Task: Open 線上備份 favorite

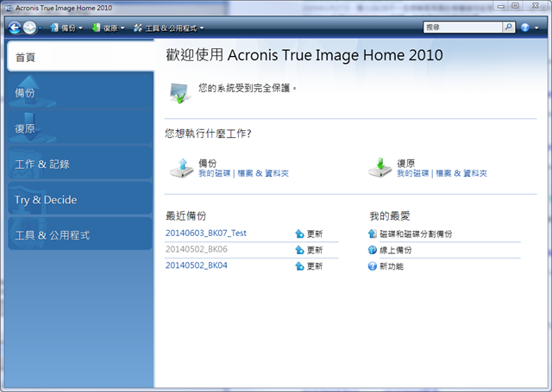Action: (396, 250)
